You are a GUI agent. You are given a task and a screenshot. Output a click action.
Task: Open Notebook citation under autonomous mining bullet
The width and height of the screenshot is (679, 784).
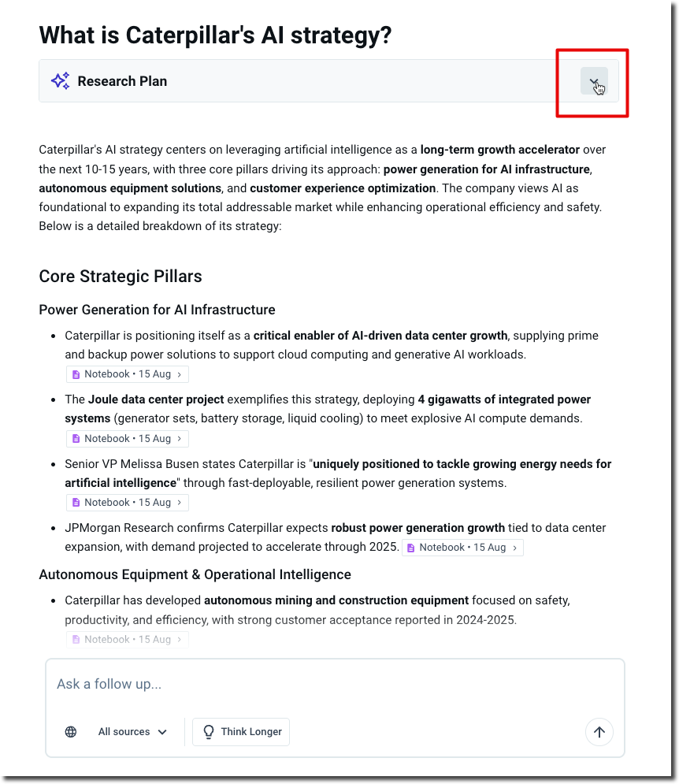point(128,640)
